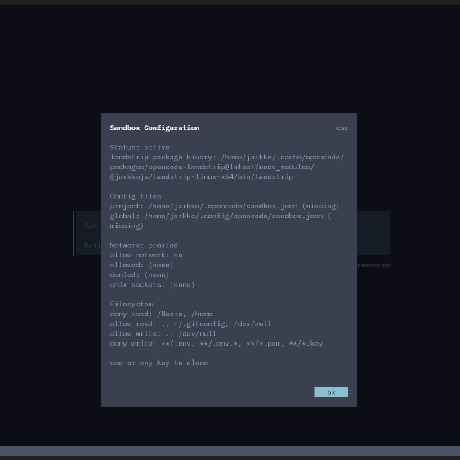Click the "allow network: no" line
Screen dimensions: 460x460
(146, 255)
